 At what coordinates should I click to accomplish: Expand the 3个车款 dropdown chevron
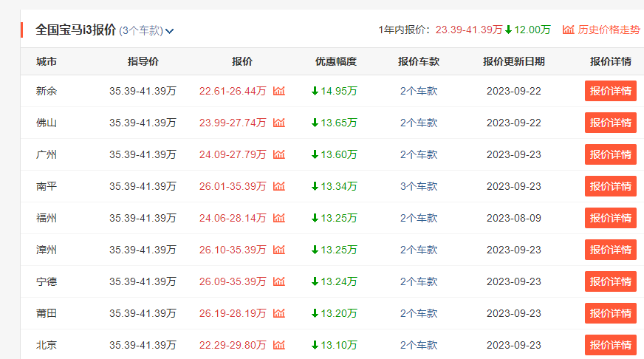tap(170, 31)
